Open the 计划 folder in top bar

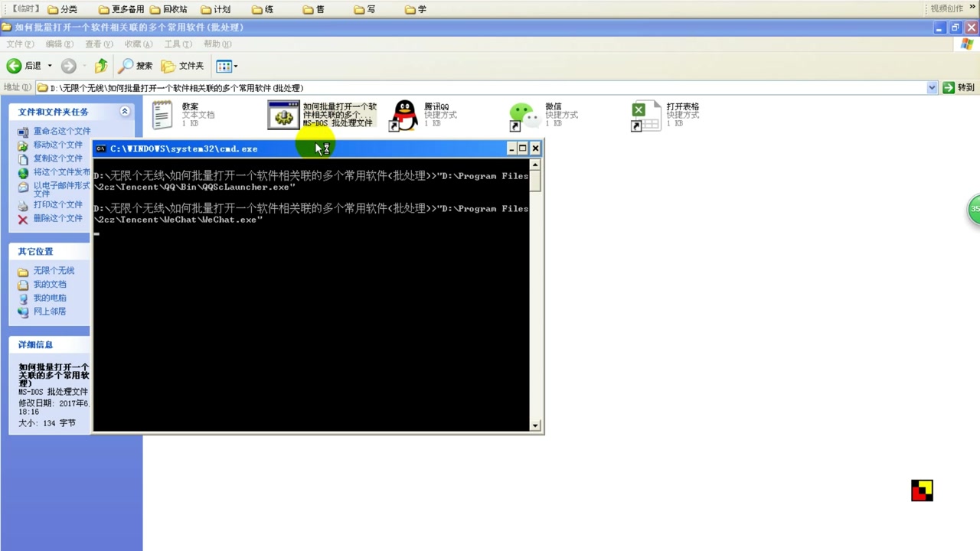pyautogui.click(x=214, y=9)
